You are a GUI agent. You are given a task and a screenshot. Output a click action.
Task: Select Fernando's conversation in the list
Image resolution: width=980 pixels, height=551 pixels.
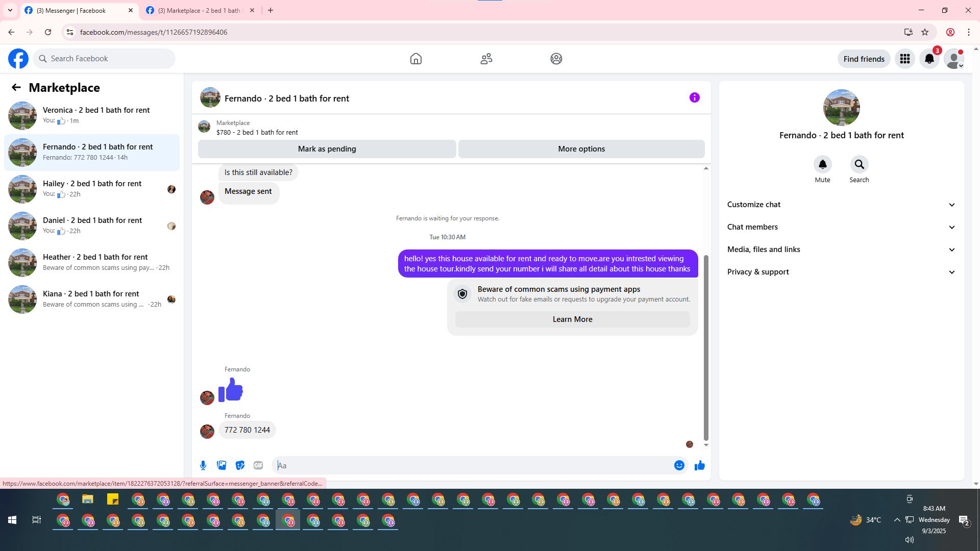pyautogui.click(x=92, y=153)
